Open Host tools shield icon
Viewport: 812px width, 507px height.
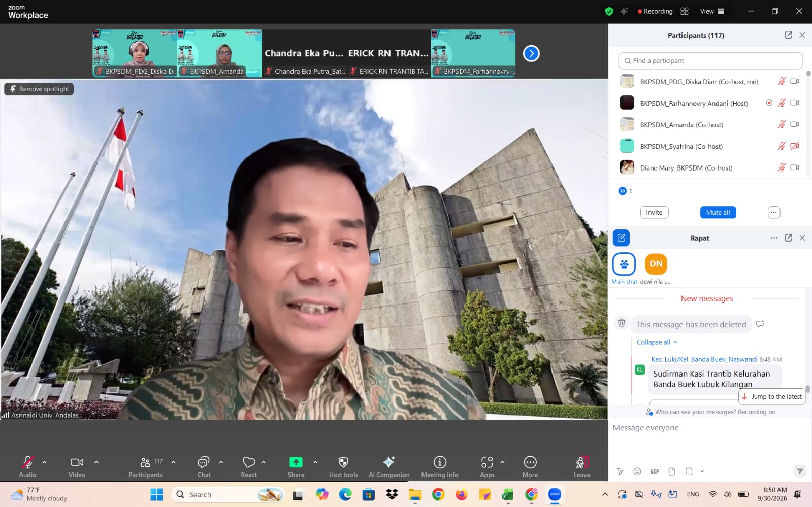point(343,462)
